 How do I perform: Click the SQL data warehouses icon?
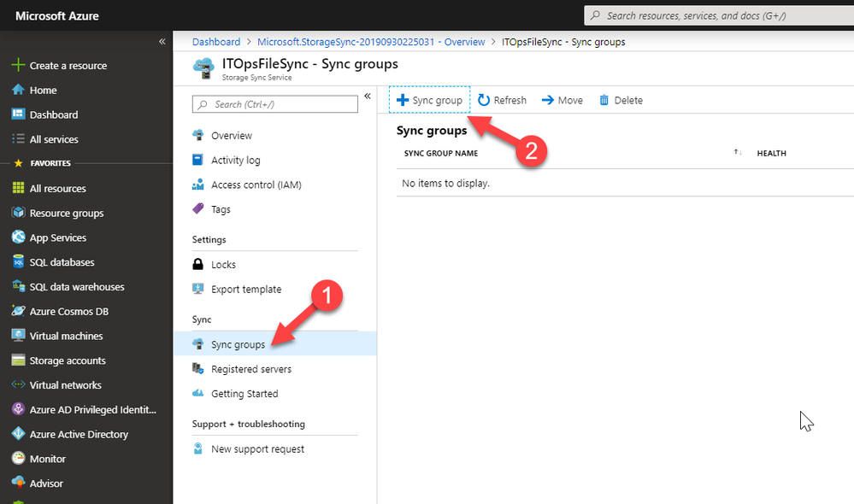click(18, 286)
